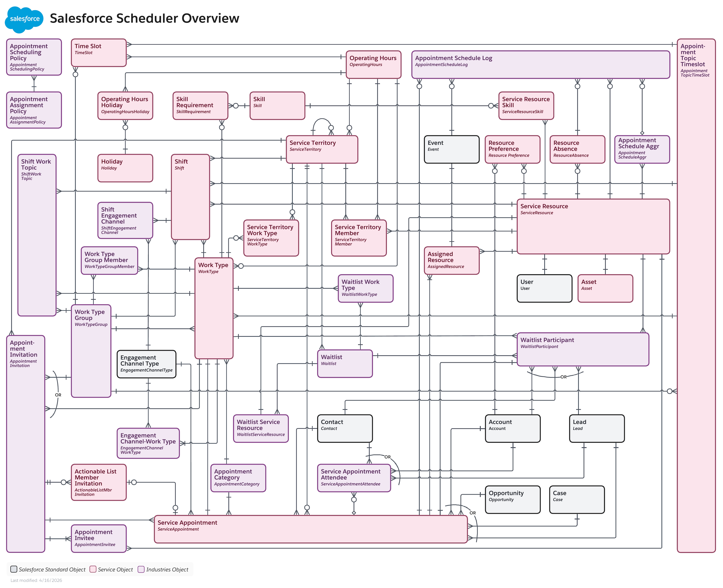This screenshot has height=588, width=723.
Task: Click the OR label left of Opportunity
Action: click(x=473, y=513)
